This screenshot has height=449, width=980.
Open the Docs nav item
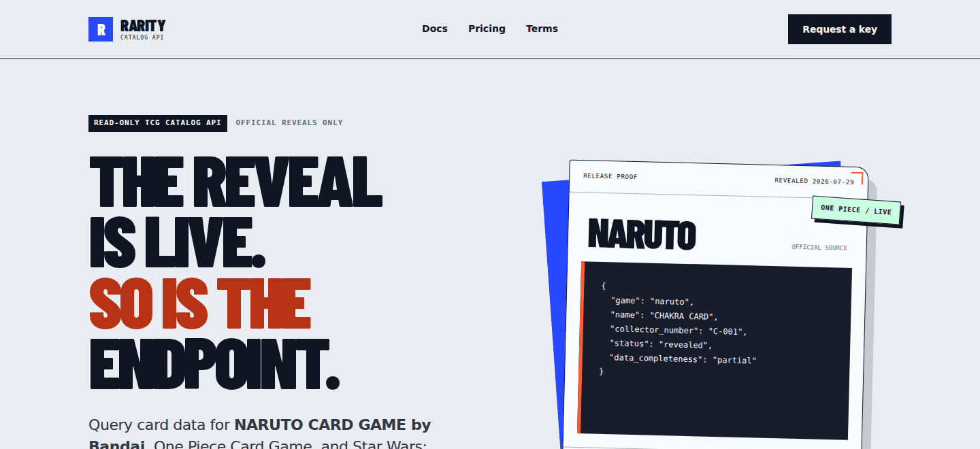tap(435, 29)
